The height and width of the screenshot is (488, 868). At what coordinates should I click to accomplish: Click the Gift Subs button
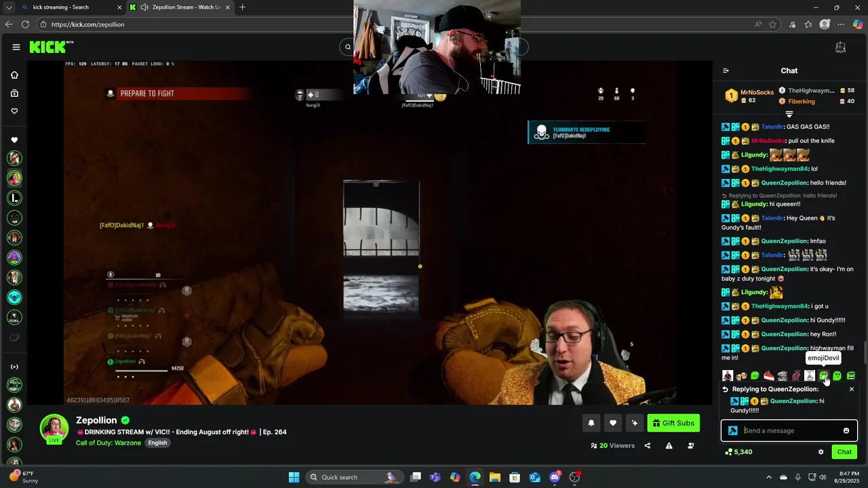(673, 423)
